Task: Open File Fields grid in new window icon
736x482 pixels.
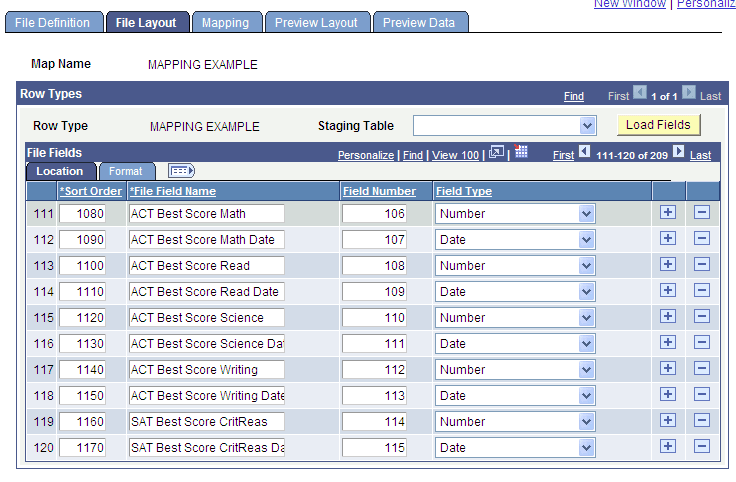Action: pyautogui.click(x=497, y=152)
